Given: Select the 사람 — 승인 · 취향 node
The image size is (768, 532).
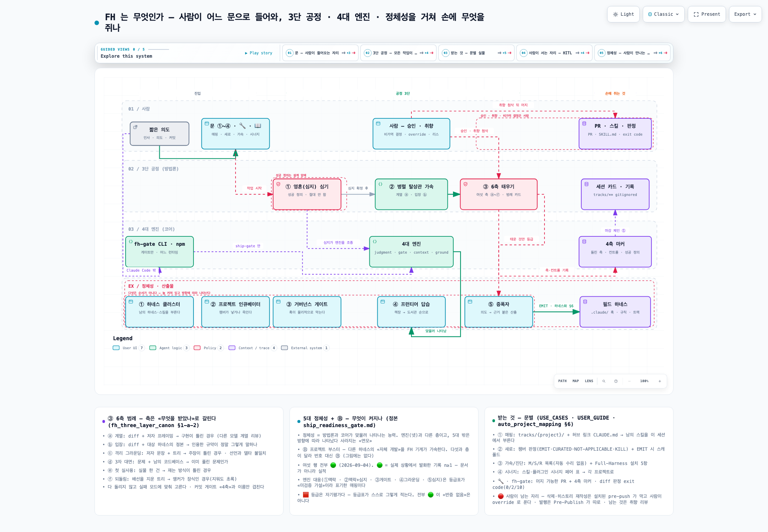Looking at the screenshot, I should coord(411,133).
